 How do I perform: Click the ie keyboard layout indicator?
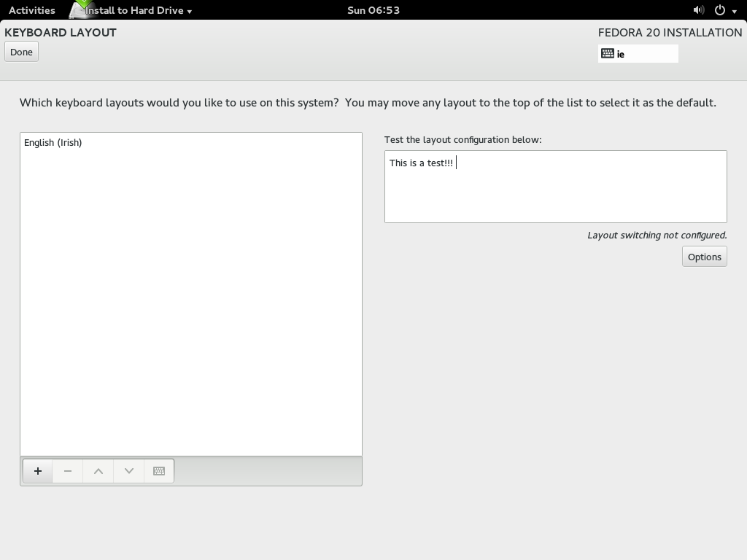point(638,54)
